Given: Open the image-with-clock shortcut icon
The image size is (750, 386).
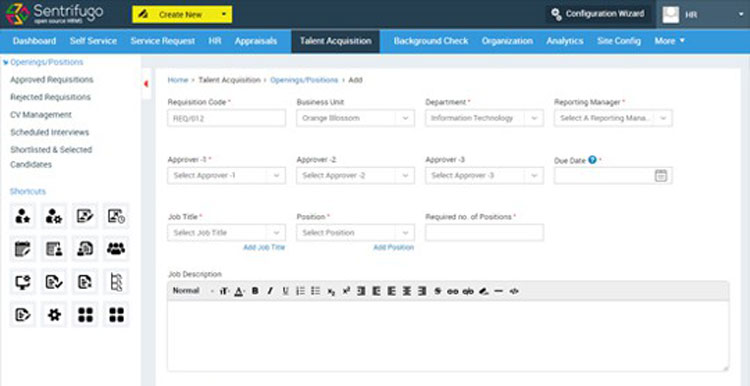Looking at the screenshot, I should [116, 216].
